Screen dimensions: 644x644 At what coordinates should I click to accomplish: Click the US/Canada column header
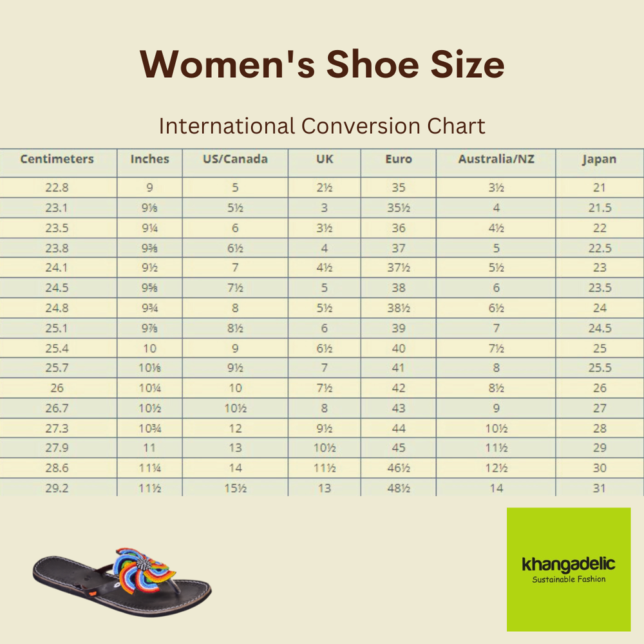pos(235,159)
